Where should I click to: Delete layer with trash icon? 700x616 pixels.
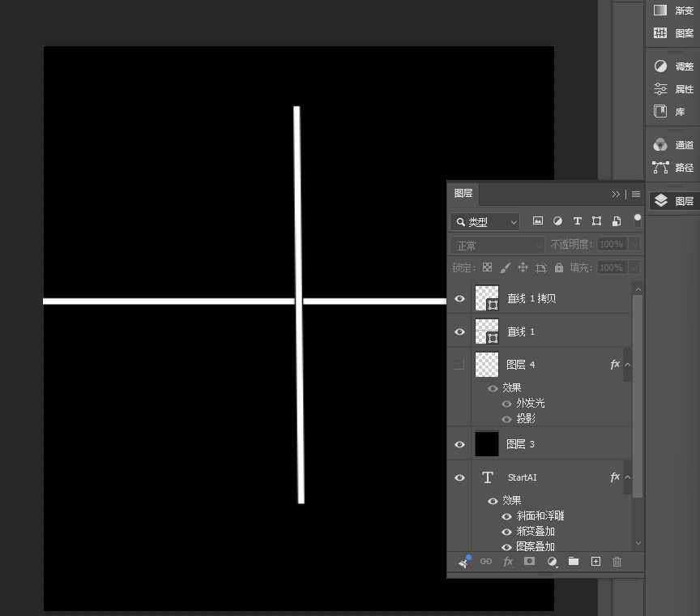tap(617, 562)
